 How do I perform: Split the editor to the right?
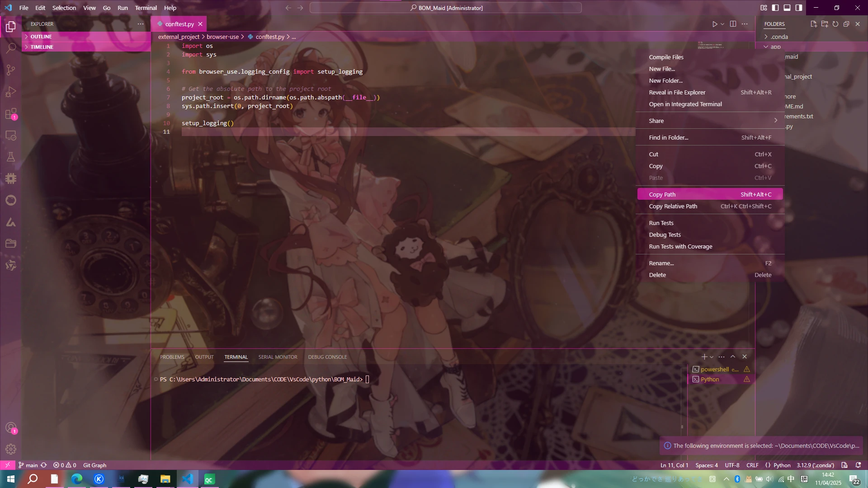coord(733,24)
